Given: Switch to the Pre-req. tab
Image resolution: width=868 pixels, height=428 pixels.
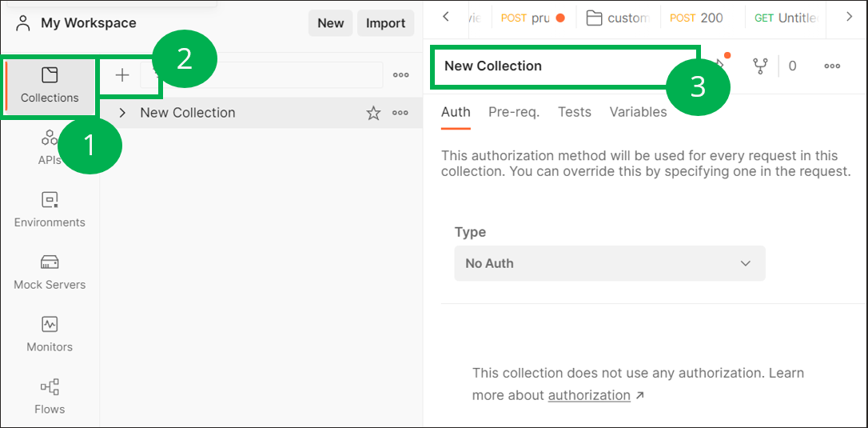Looking at the screenshot, I should click(514, 112).
